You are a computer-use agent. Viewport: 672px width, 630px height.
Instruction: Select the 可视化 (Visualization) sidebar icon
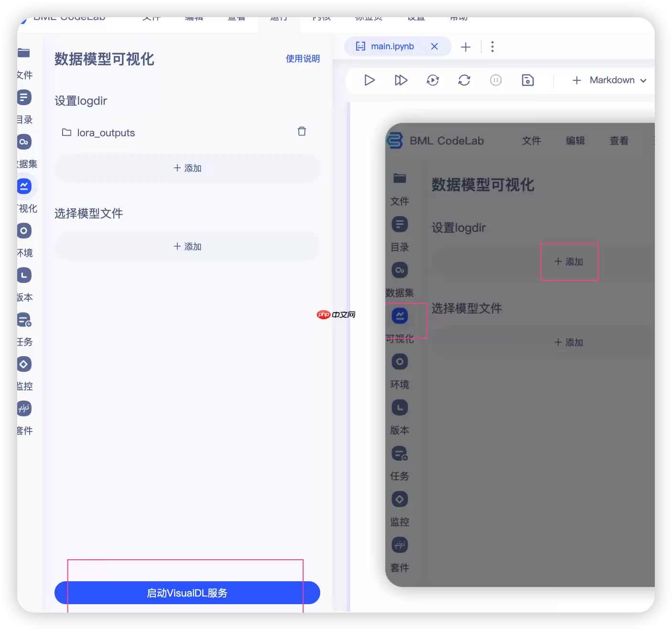(25, 186)
